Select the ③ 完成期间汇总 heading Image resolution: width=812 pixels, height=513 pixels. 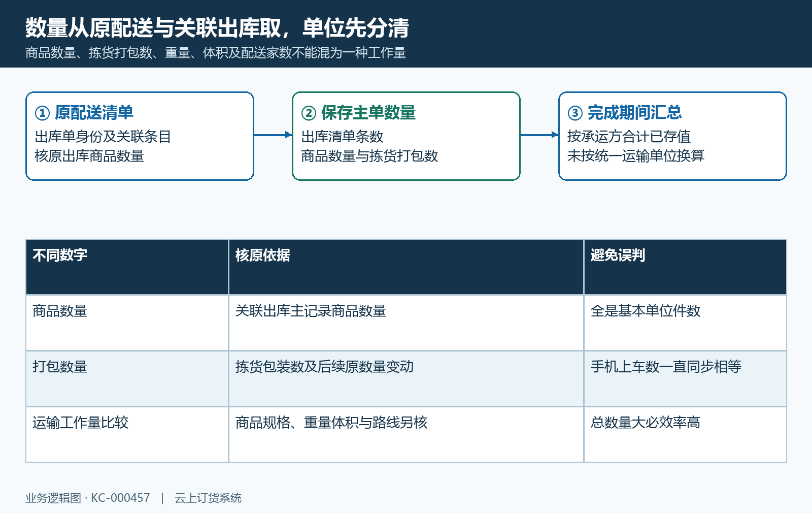click(624, 113)
